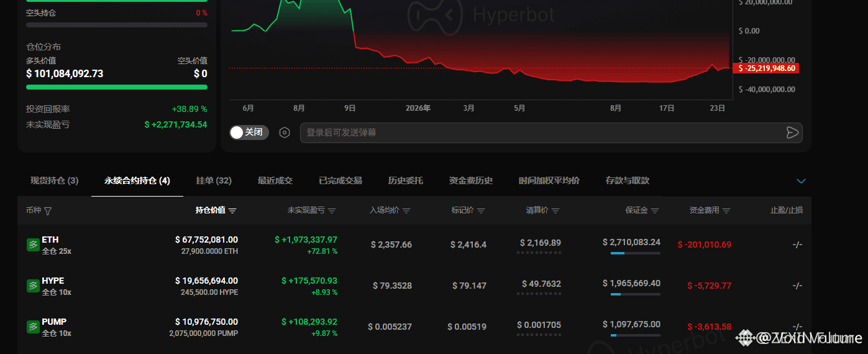868x354 pixels.
Task: Click ETH position value $ 67,752,081.00
Action: (x=206, y=240)
